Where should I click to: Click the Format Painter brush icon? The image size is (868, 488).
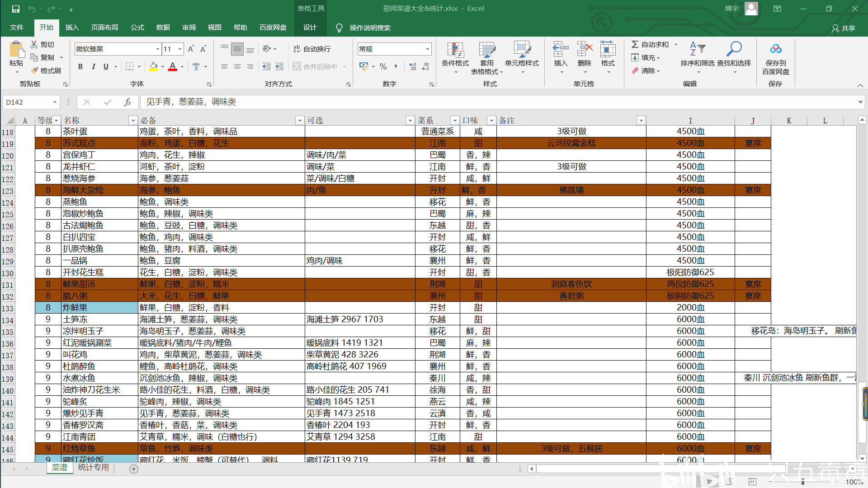pos(34,70)
